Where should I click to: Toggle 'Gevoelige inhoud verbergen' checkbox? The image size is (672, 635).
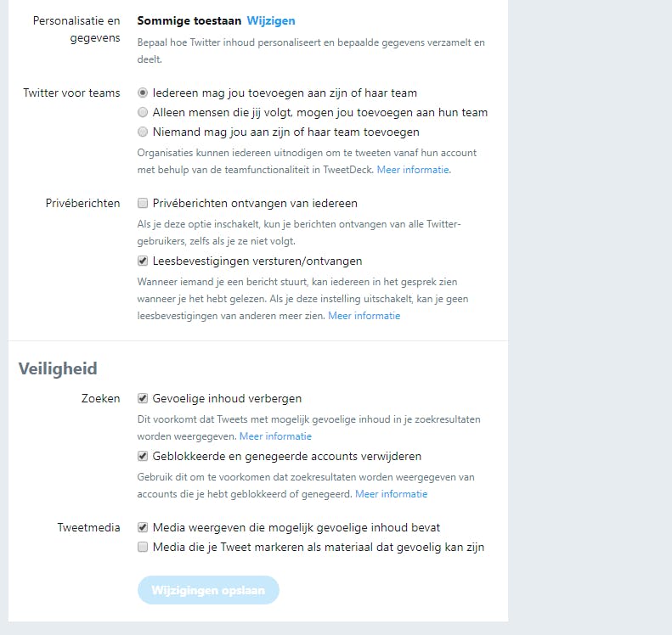pyautogui.click(x=143, y=398)
